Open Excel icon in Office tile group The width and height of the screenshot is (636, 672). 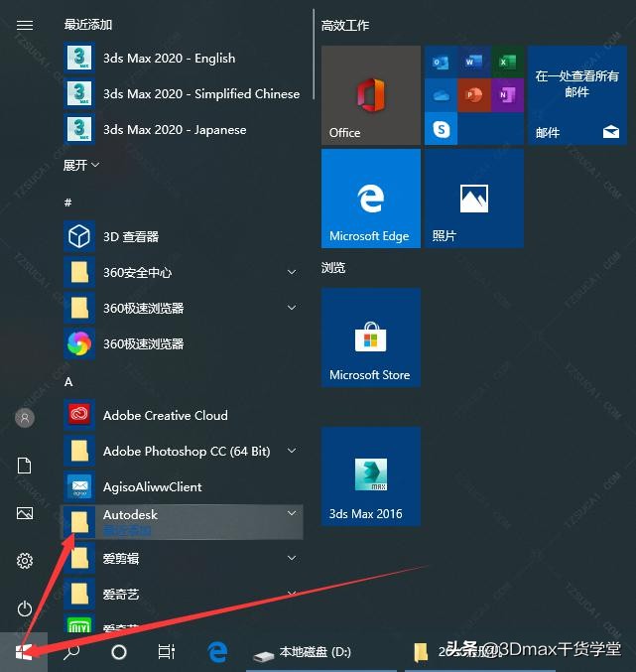click(x=507, y=63)
